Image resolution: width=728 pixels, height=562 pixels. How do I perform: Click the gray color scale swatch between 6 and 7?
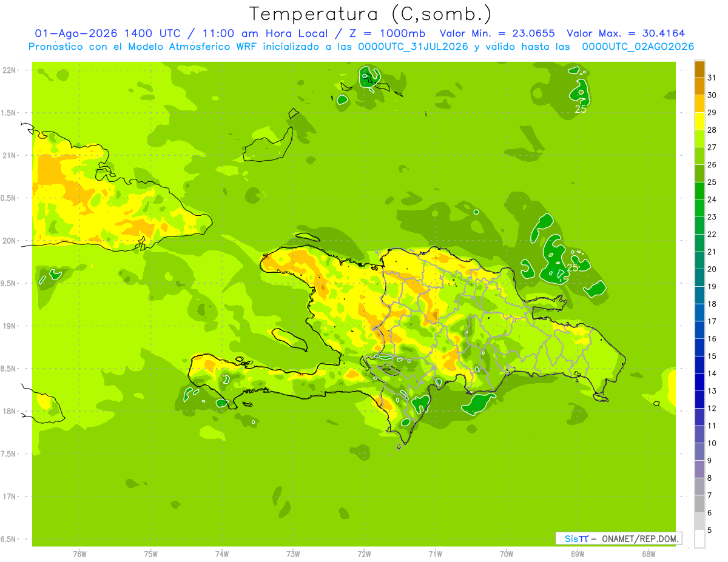[699, 504]
